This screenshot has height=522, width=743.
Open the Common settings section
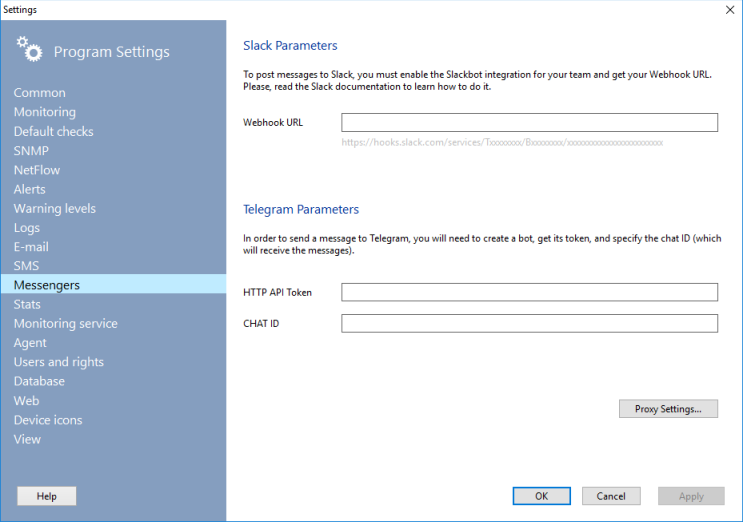click(40, 92)
